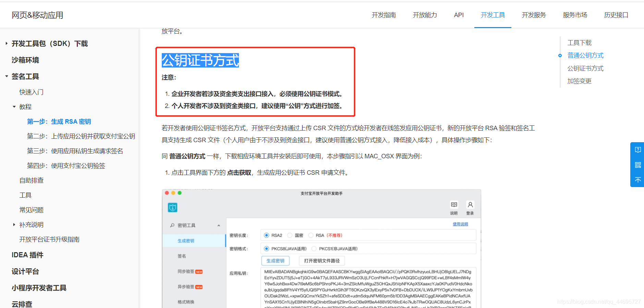644x308 pixels.
Task: Open 沙箱环境 in sidebar
Action: click(25, 60)
